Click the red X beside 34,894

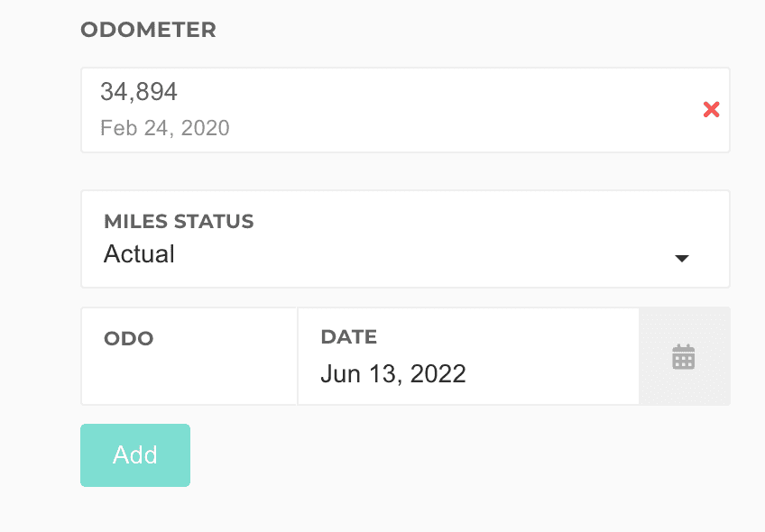[x=711, y=110]
